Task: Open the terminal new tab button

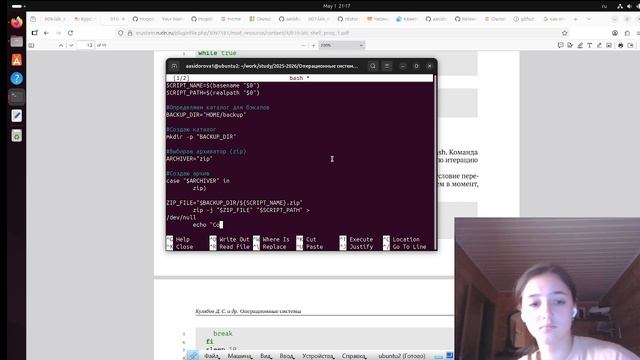Action: tap(174, 66)
